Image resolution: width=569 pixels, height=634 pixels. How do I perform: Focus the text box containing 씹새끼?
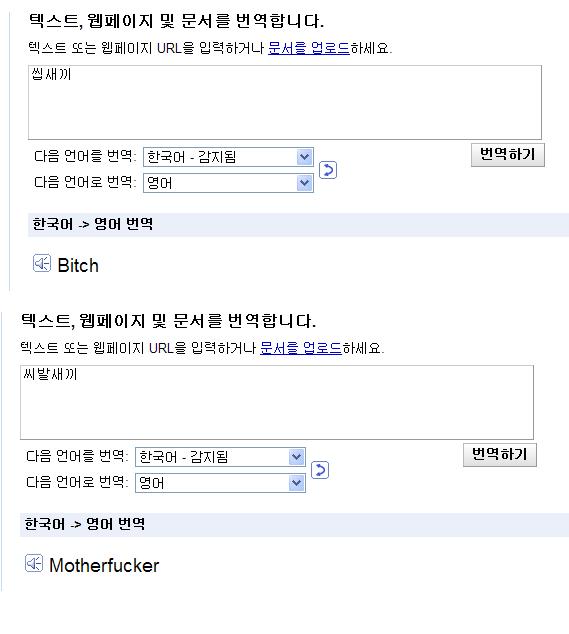[x=285, y=102]
